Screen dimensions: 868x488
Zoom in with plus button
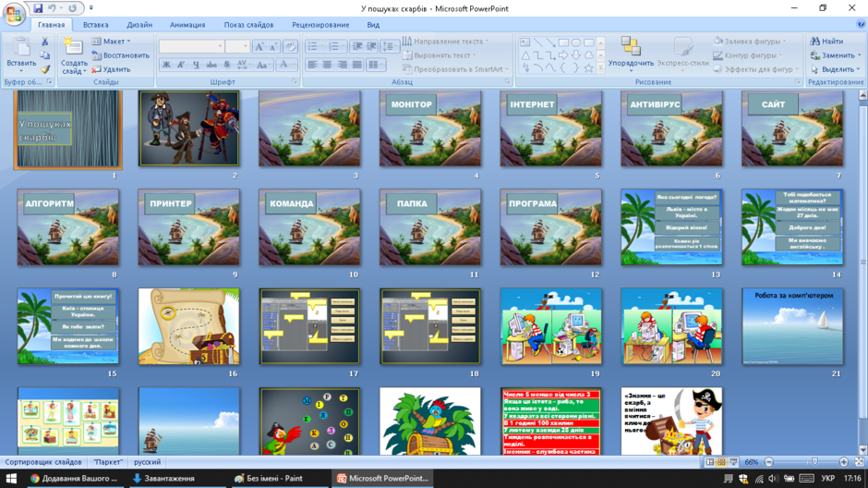(844, 462)
